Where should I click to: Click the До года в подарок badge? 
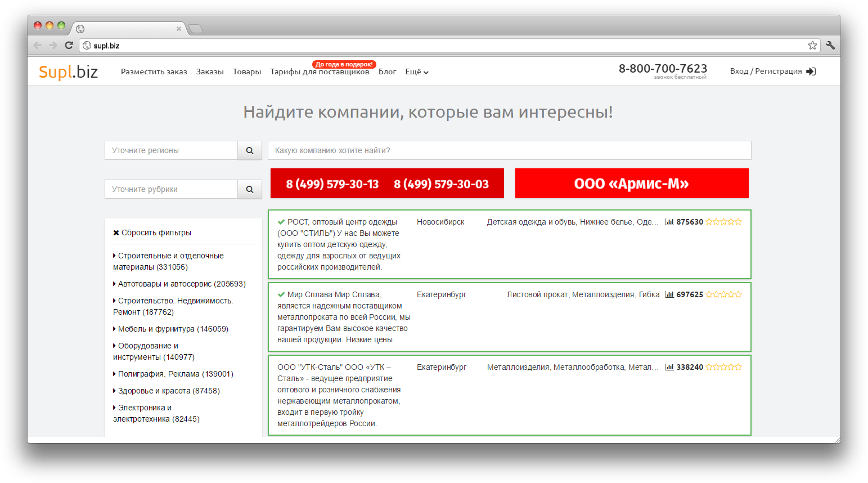click(344, 64)
